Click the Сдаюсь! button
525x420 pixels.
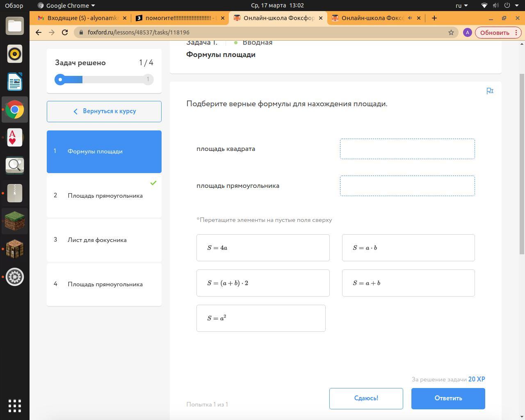pyautogui.click(x=366, y=399)
